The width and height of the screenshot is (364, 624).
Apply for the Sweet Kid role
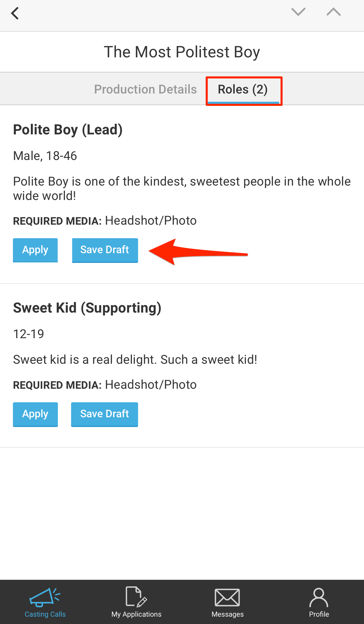click(x=35, y=414)
